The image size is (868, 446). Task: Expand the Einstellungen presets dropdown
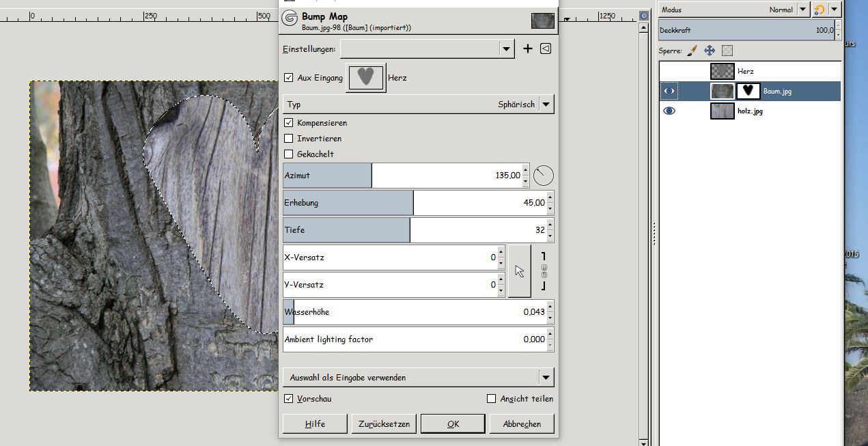tap(505, 48)
